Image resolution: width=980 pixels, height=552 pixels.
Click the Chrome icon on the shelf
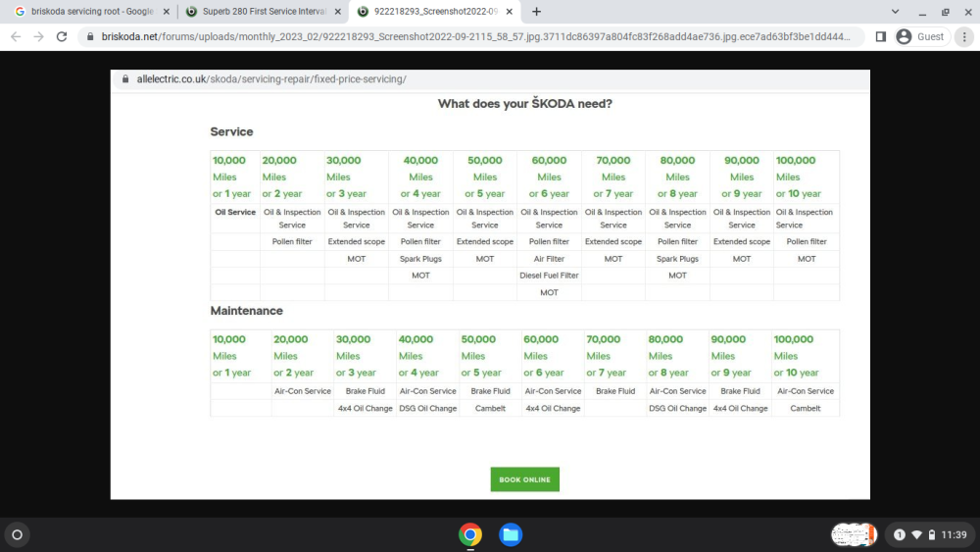[x=470, y=534]
